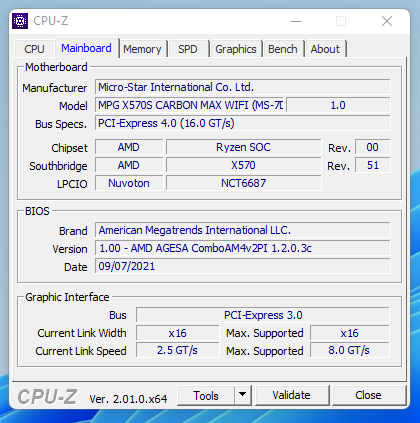
Task: Switch to the CPU tab
Action: (x=34, y=49)
